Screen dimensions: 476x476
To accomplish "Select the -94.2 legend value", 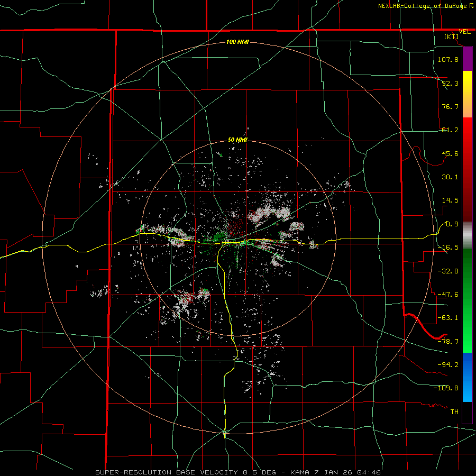I will click(x=448, y=365).
